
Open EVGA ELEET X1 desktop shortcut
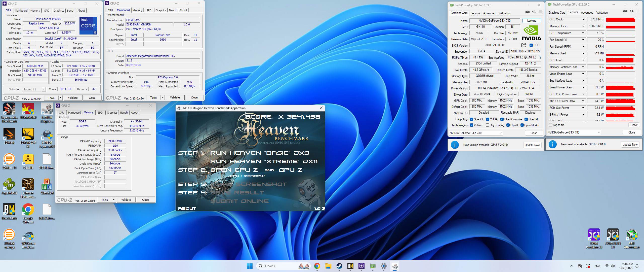(613, 238)
